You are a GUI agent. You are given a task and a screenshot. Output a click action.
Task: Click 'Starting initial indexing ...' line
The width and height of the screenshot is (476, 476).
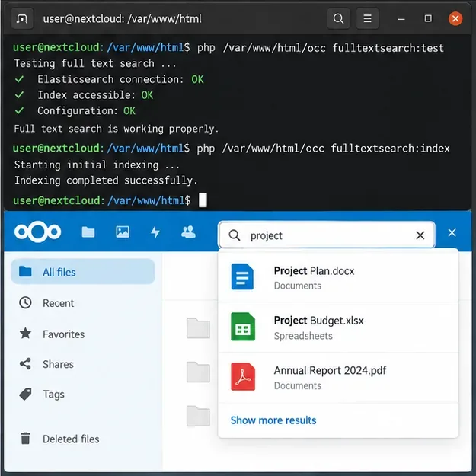(x=97, y=165)
